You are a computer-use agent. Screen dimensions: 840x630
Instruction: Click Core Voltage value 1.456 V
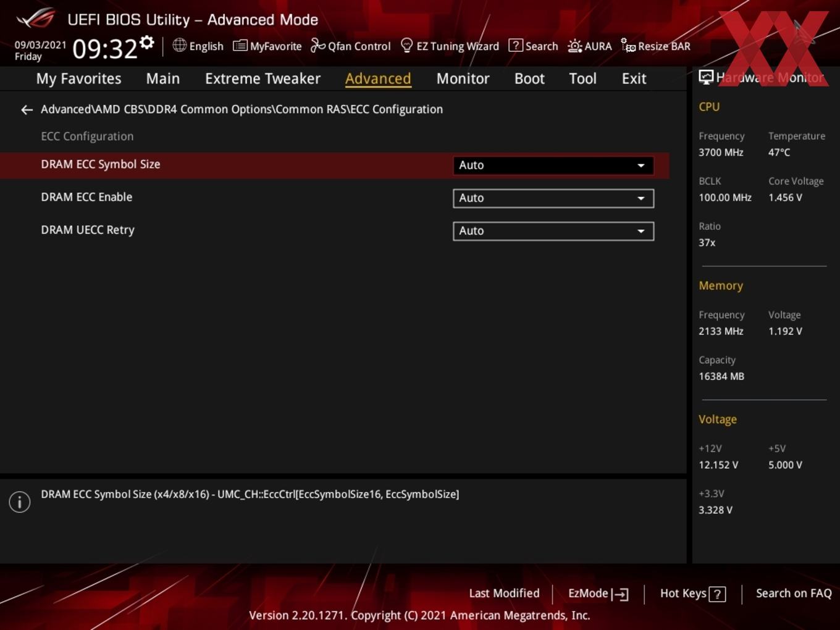tap(785, 198)
